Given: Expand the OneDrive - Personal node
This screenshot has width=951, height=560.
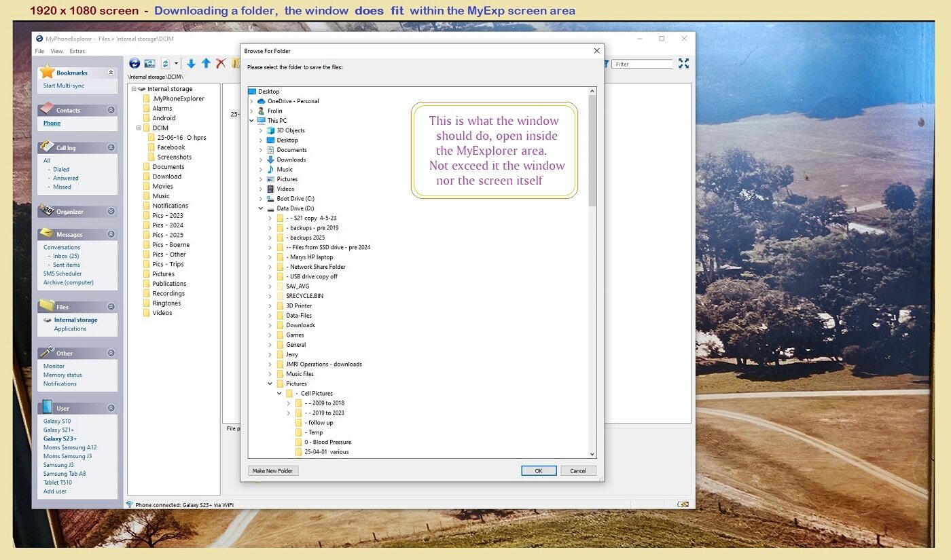Looking at the screenshot, I should coord(252,101).
